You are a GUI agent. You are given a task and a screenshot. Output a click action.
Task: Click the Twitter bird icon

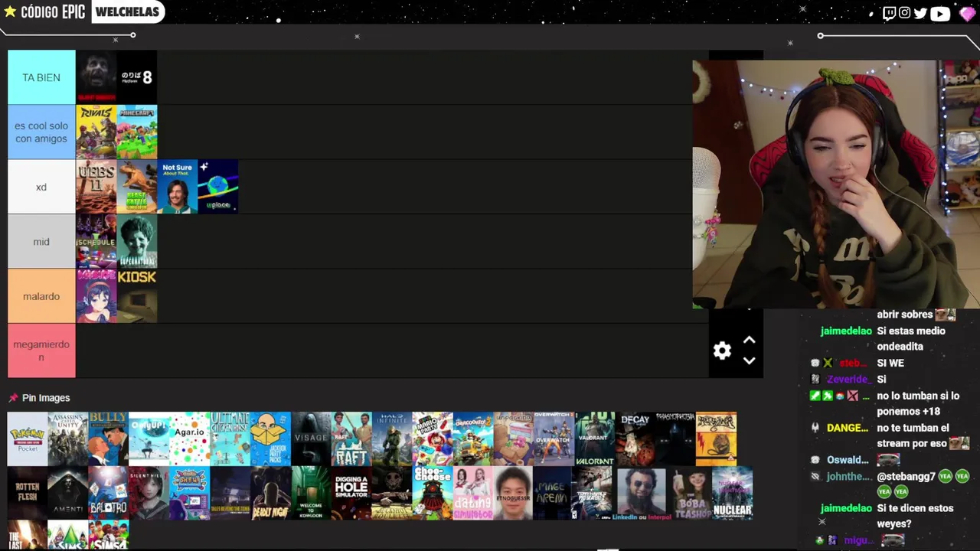click(920, 13)
